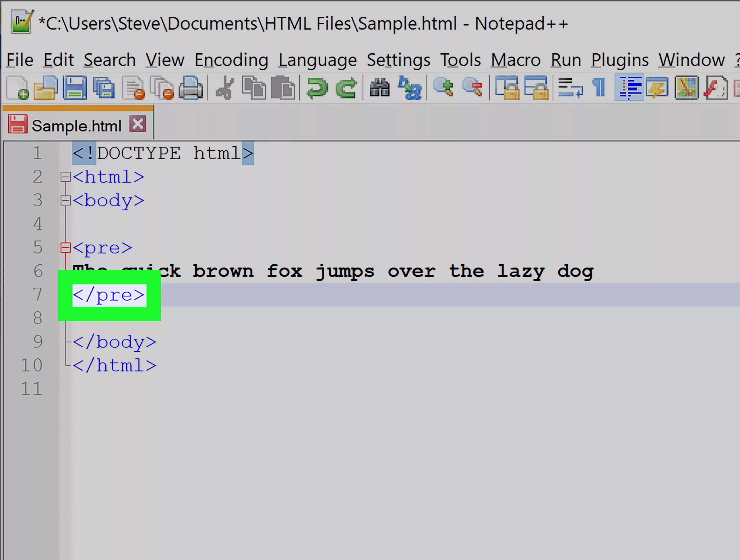Select the Sample.html document tab
This screenshot has height=560, width=740.
76,126
